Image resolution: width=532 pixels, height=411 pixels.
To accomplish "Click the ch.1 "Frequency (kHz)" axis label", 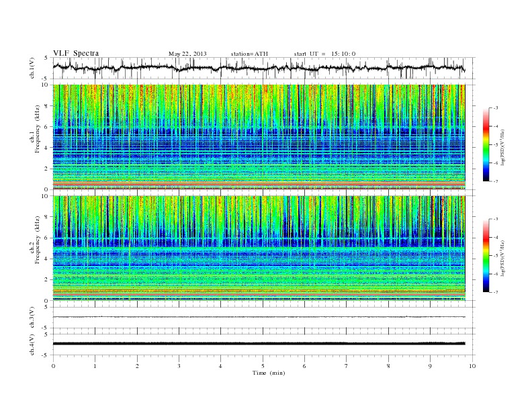I will click(38, 129).
